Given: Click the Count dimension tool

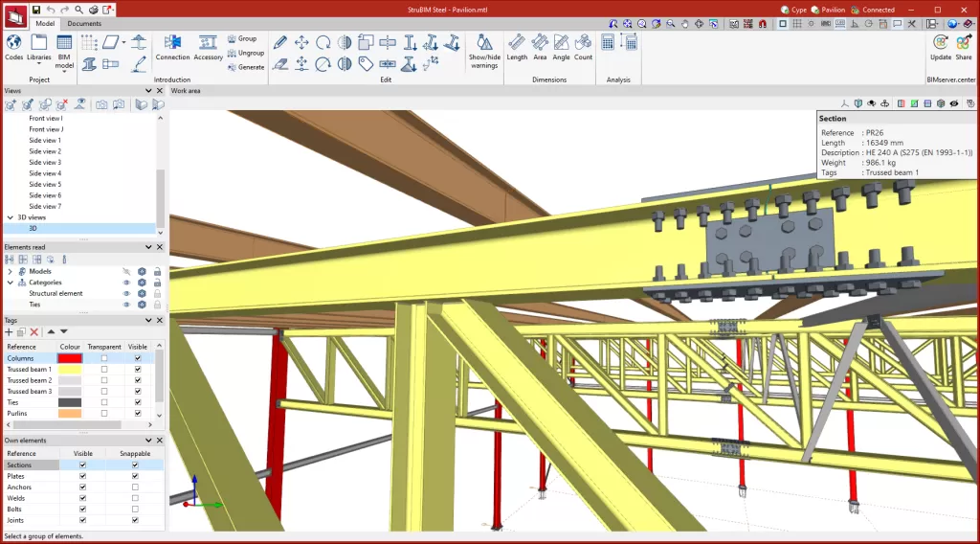Looking at the screenshot, I should click(583, 46).
